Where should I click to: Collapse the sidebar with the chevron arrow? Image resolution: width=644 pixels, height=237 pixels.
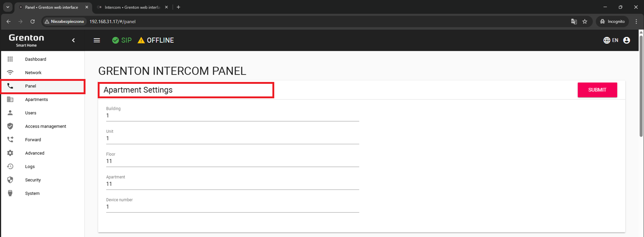click(x=73, y=40)
